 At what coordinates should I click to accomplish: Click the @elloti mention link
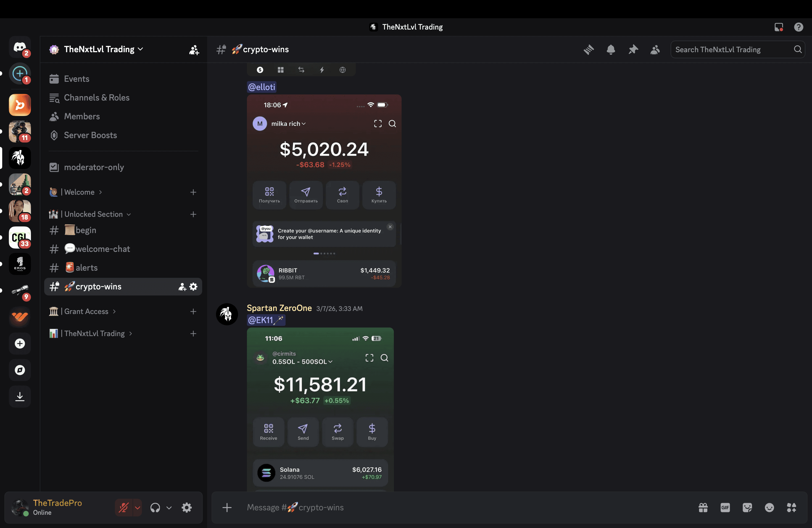[261, 87]
